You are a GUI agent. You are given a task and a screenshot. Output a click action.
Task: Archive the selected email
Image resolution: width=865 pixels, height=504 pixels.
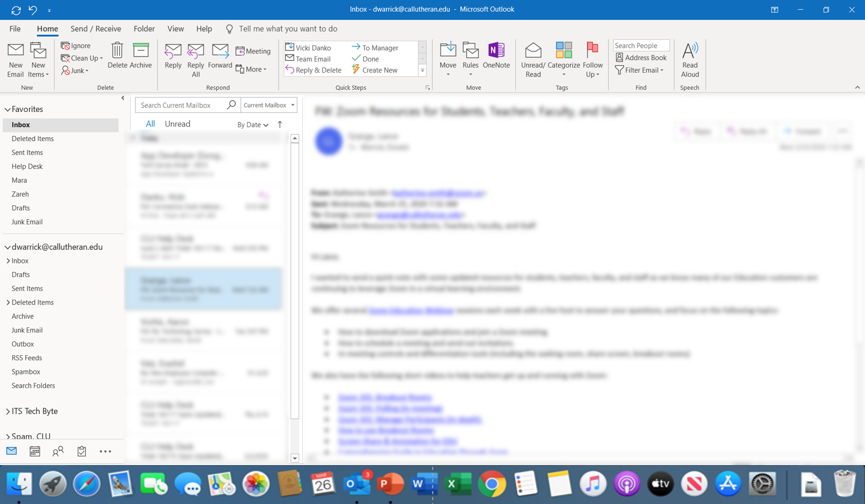coord(141,55)
